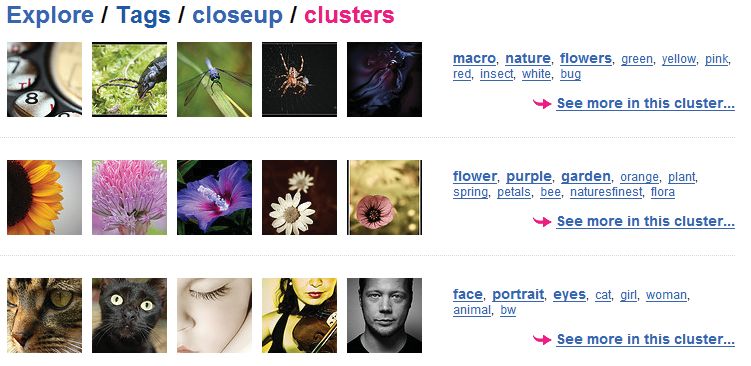Open the black-and-white man portrait

click(385, 315)
